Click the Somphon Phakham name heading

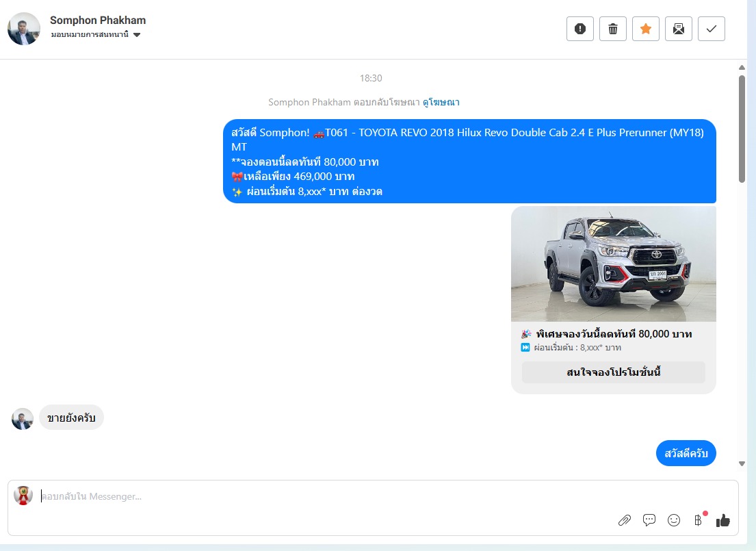coord(98,21)
